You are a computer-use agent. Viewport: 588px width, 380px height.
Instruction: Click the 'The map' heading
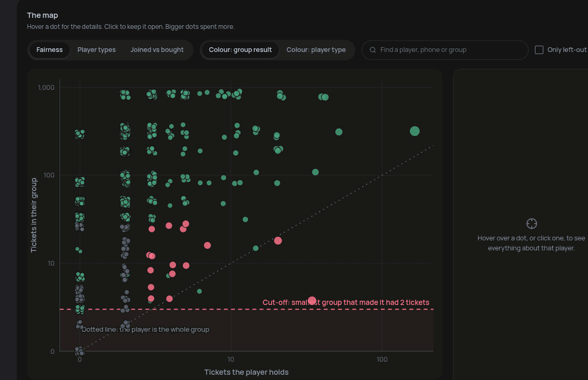(x=43, y=15)
